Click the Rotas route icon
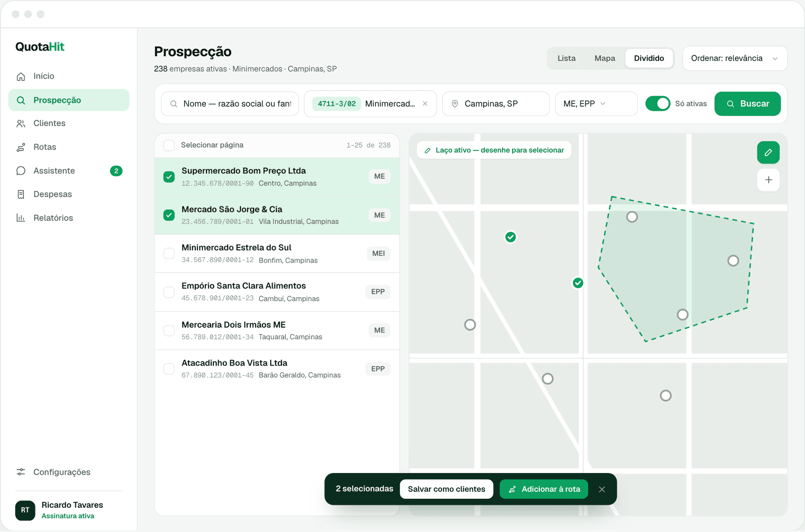 click(21, 147)
